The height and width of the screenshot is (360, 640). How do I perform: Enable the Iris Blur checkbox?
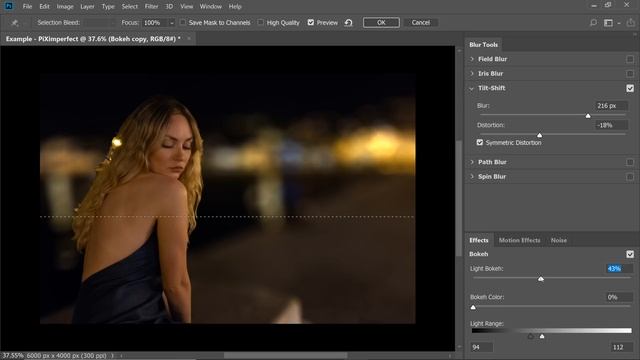pyautogui.click(x=630, y=74)
